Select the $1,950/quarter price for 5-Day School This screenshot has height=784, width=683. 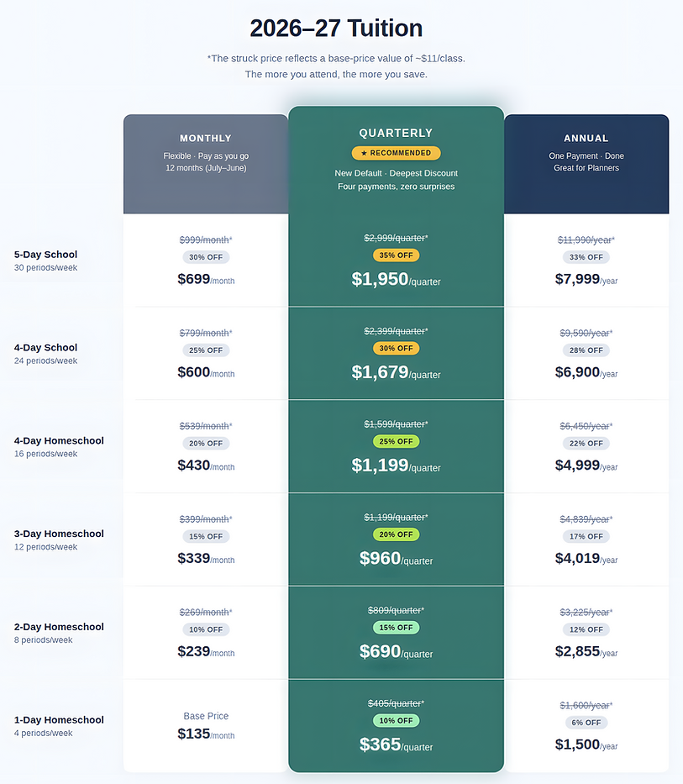tap(396, 280)
